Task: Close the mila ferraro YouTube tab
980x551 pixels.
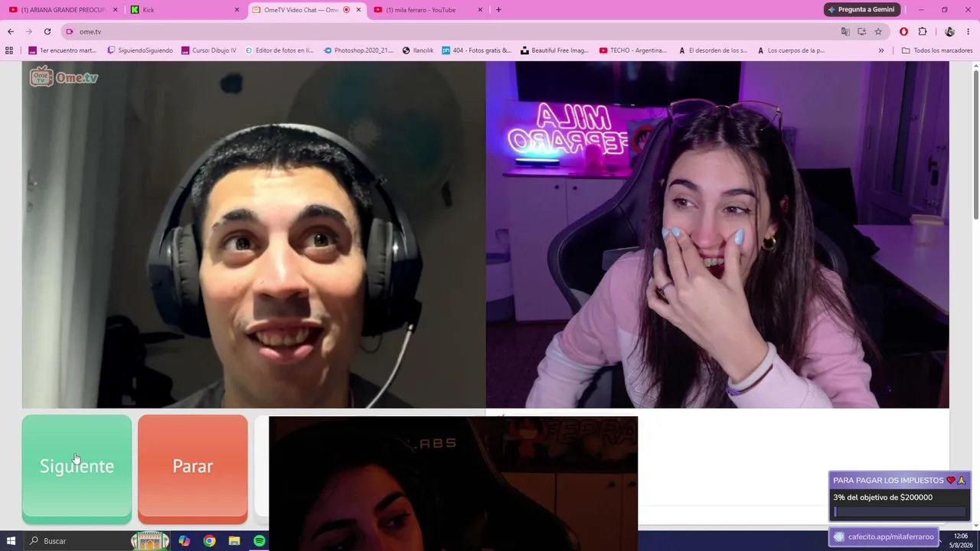Action: [x=480, y=10]
